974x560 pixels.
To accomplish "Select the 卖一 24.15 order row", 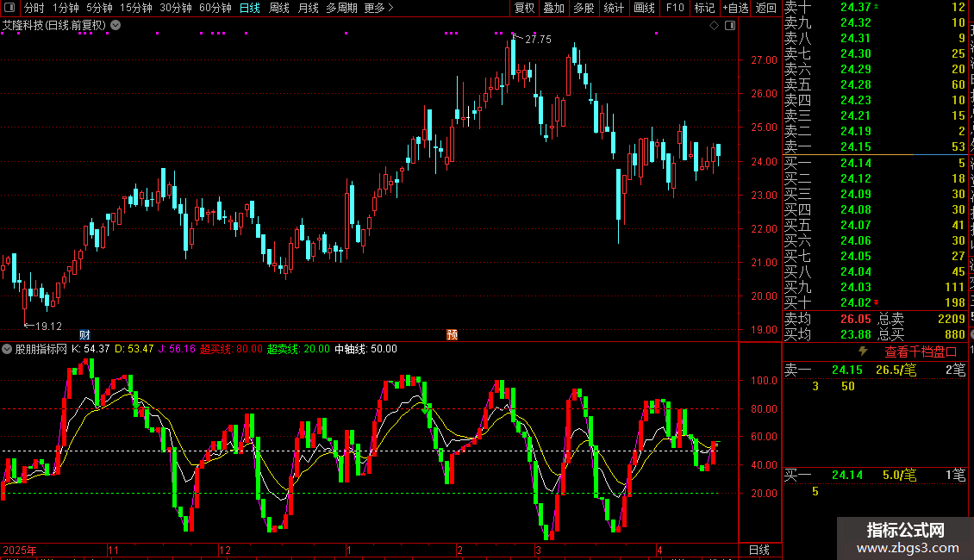I will (875, 146).
